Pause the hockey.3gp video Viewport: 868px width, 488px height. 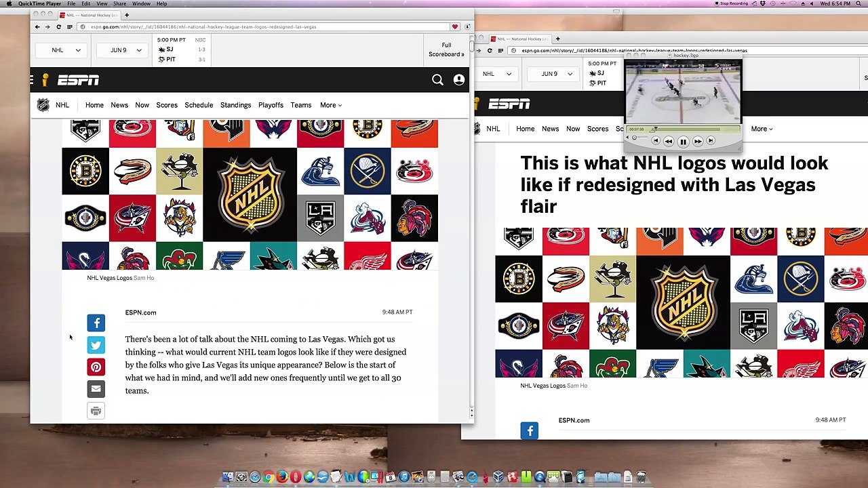point(683,142)
